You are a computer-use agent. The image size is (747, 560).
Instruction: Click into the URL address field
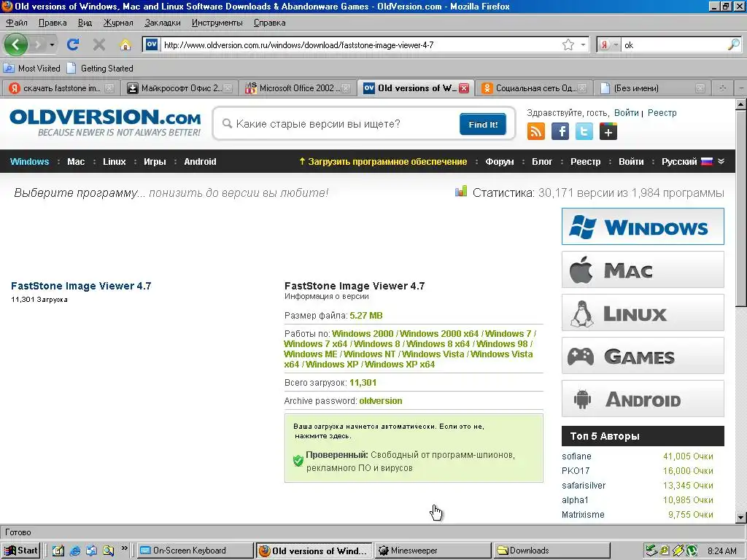point(360,44)
